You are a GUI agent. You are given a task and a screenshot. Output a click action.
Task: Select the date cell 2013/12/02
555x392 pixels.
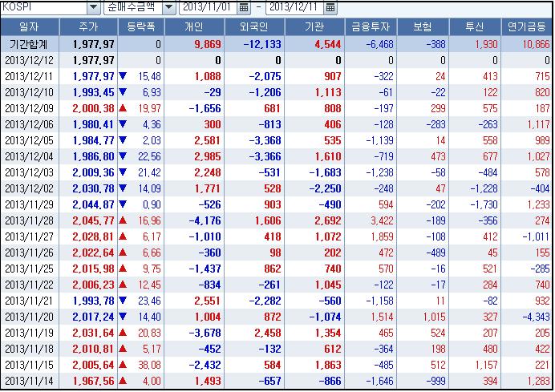click(30, 188)
